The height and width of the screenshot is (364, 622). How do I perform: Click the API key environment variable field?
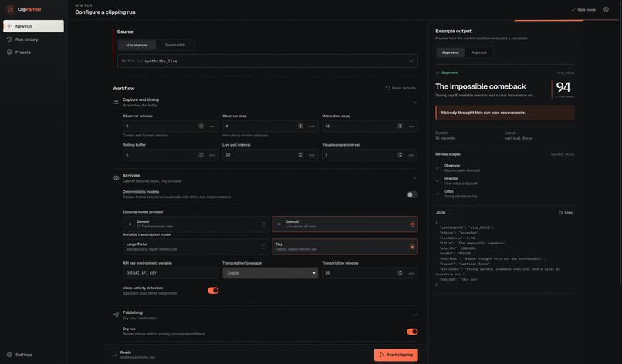tap(171, 273)
